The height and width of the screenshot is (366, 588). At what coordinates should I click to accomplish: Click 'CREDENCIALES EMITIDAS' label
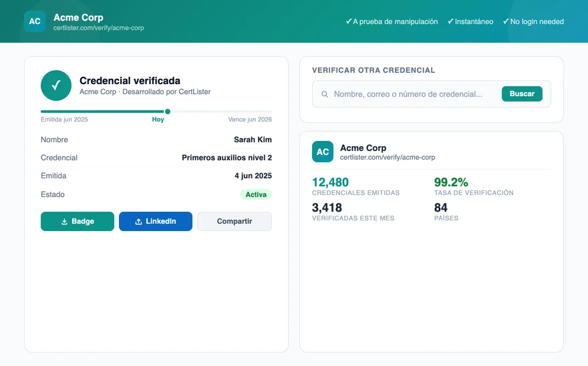click(356, 193)
